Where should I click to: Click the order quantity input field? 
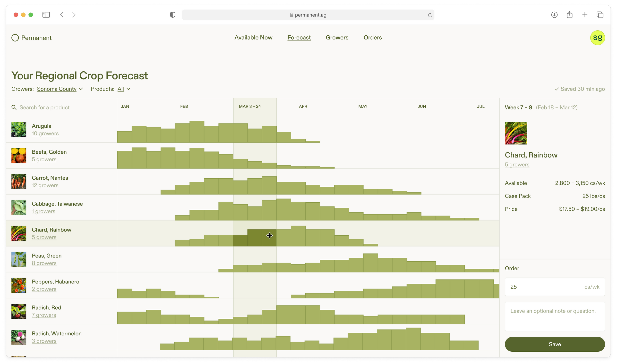555,286
